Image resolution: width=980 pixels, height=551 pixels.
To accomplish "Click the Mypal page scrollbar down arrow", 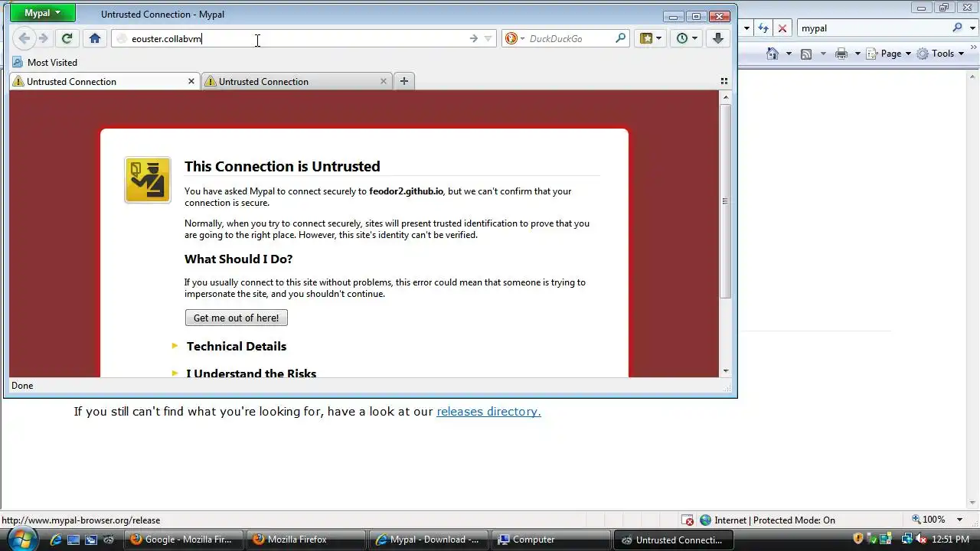I will (x=726, y=371).
